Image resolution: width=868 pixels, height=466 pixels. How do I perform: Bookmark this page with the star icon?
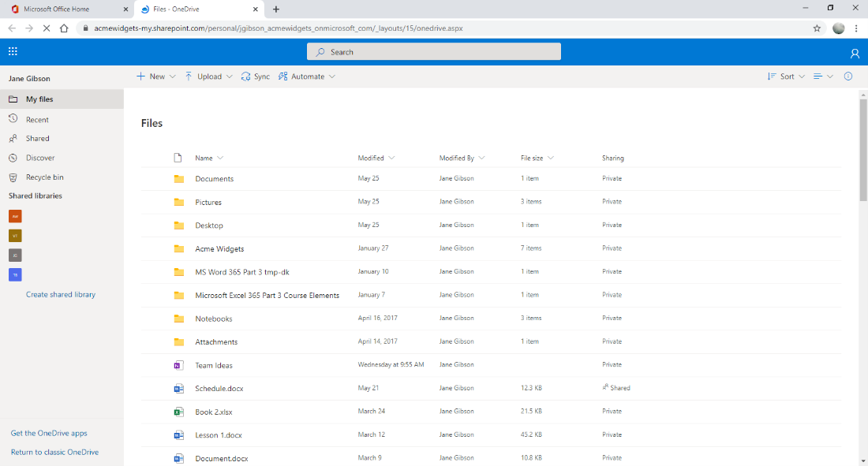tap(817, 28)
